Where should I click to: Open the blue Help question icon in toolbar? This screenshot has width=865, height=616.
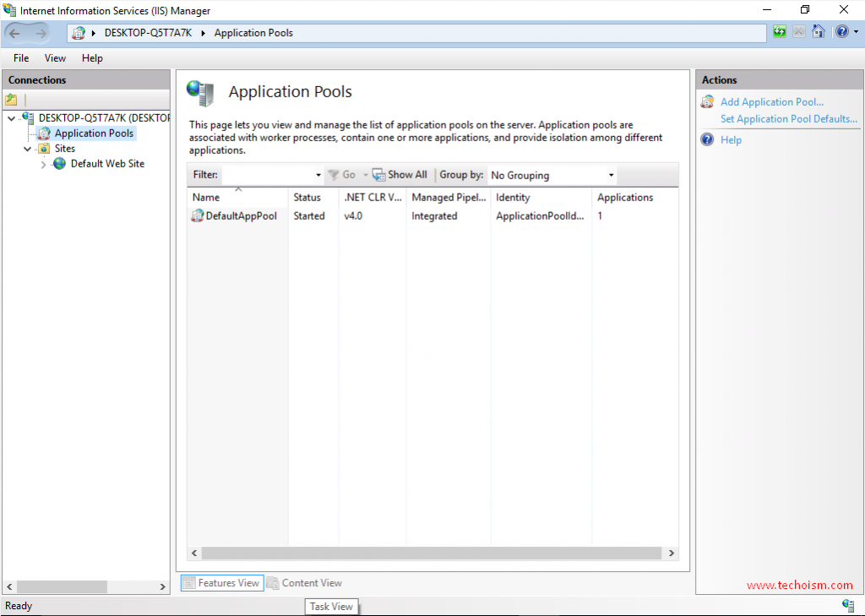[842, 31]
